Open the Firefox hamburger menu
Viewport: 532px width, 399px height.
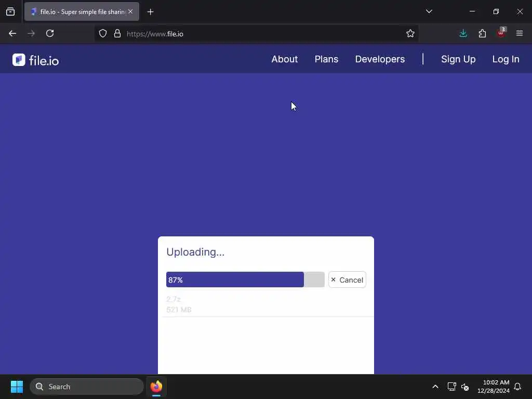point(520,33)
